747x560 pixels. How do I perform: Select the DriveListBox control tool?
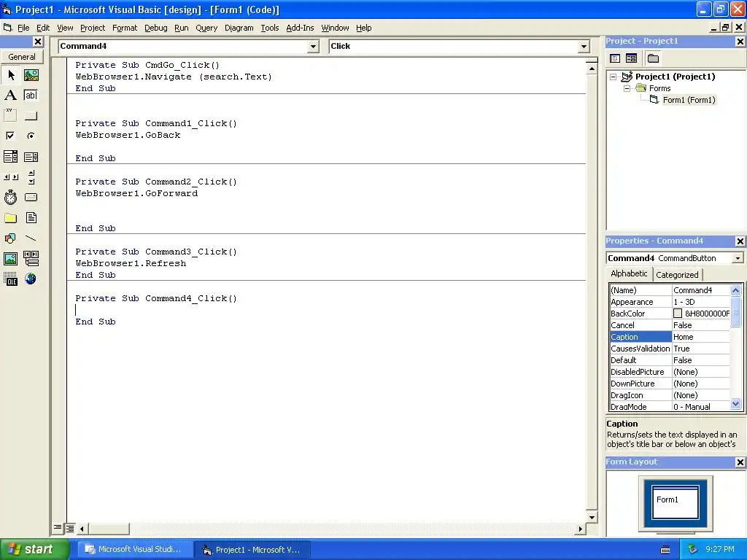(x=31, y=197)
